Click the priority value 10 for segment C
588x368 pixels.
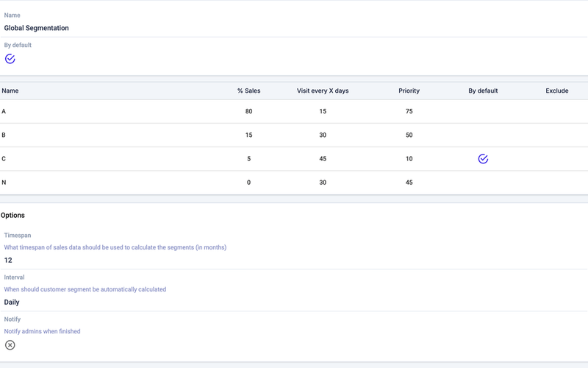(x=409, y=159)
